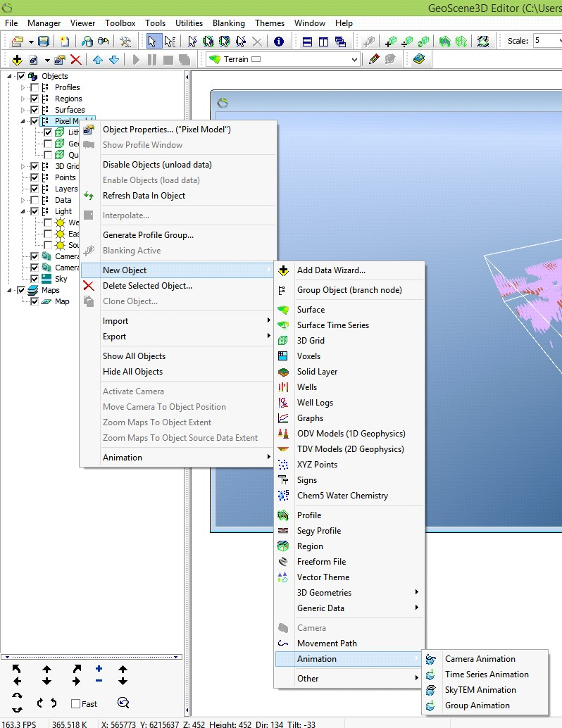Collapse the Maps tree node
Viewport: 562px width, 728px height.
pos(9,290)
